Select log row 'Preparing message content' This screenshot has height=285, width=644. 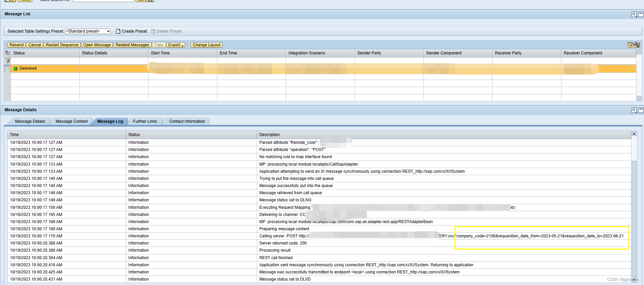319,229
